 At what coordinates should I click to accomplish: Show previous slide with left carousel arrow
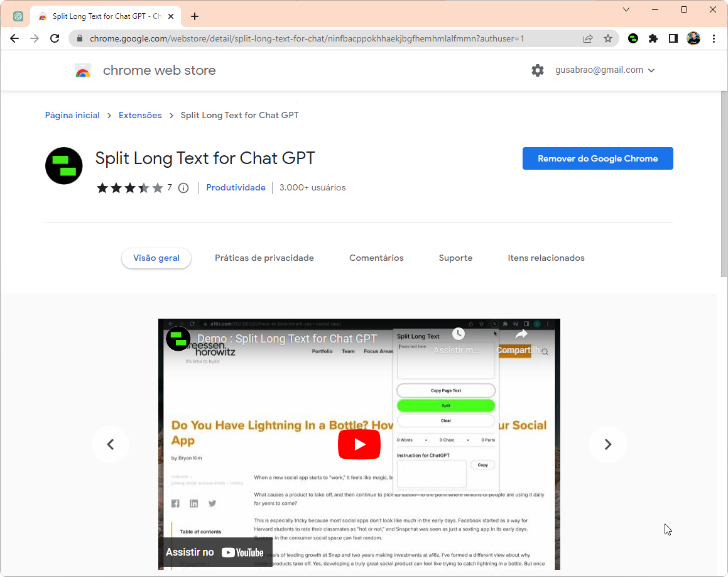click(111, 444)
